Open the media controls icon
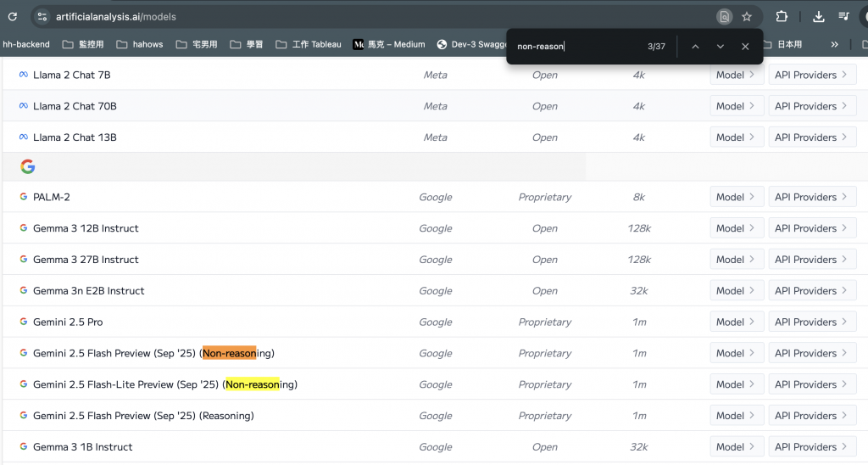The image size is (868, 465). (843, 17)
